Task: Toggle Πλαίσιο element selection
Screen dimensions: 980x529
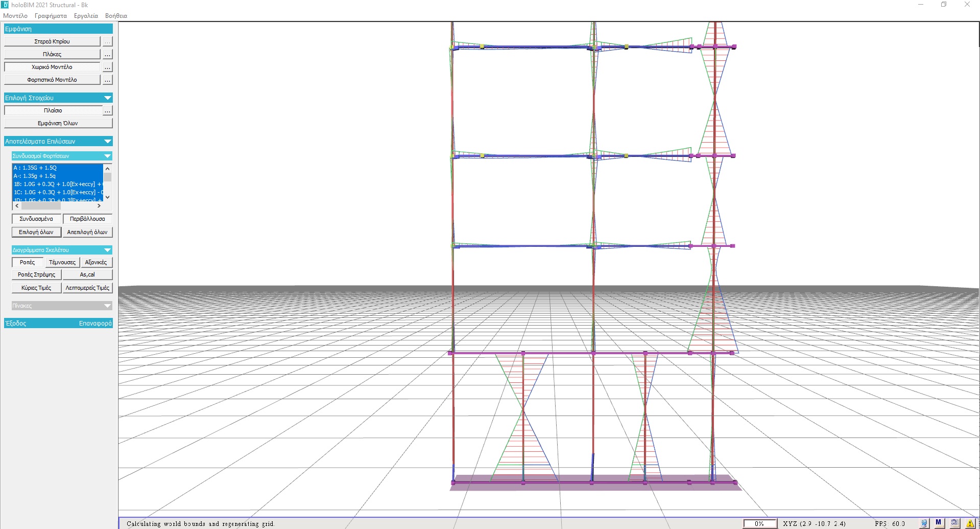Action: pos(53,110)
